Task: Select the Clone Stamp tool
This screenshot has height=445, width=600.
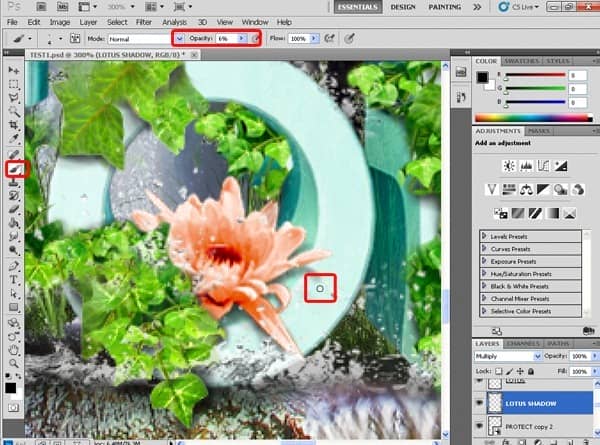Action: [14, 183]
